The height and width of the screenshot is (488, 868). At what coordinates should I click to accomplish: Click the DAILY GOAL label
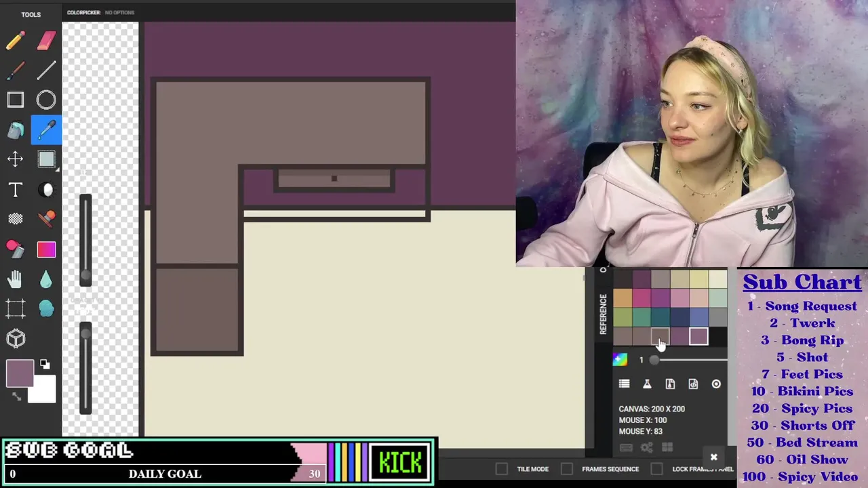165,474
